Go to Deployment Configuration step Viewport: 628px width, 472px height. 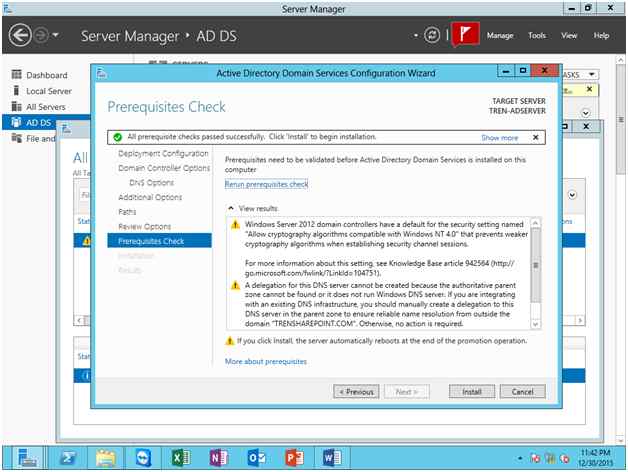pyautogui.click(x=163, y=153)
